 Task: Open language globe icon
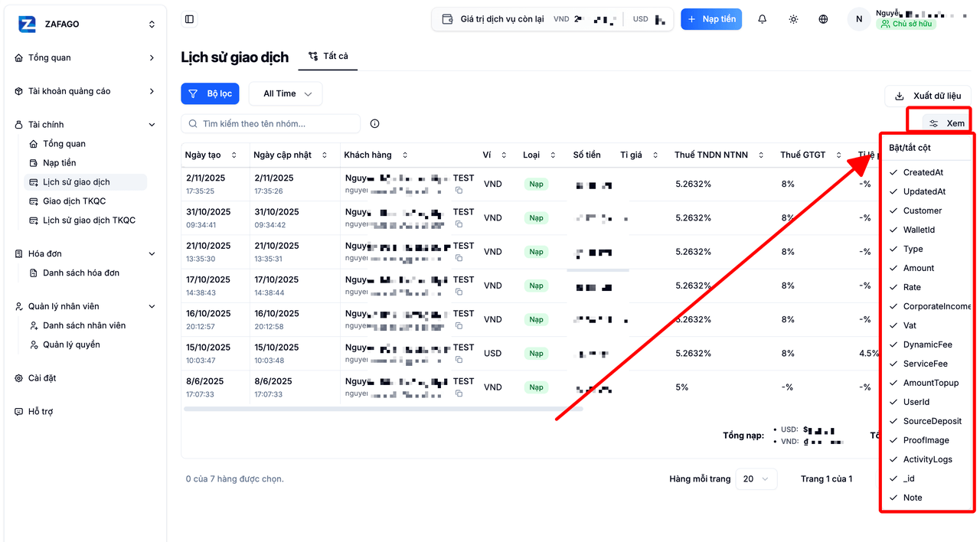tap(823, 19)
